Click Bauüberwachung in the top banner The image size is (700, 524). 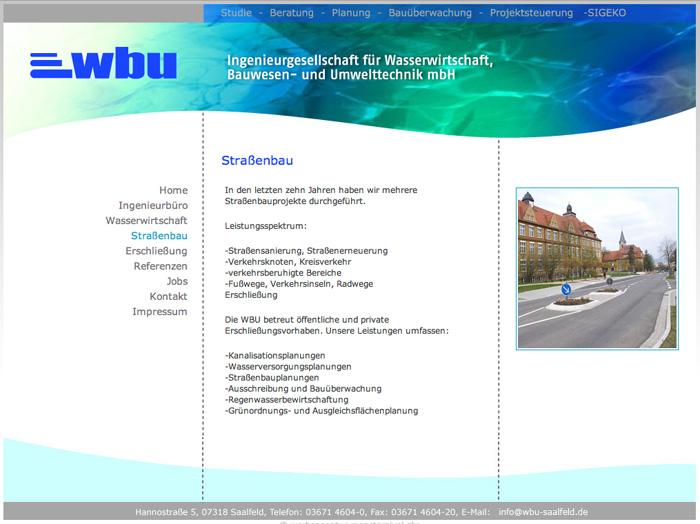[x=429, y=13]
